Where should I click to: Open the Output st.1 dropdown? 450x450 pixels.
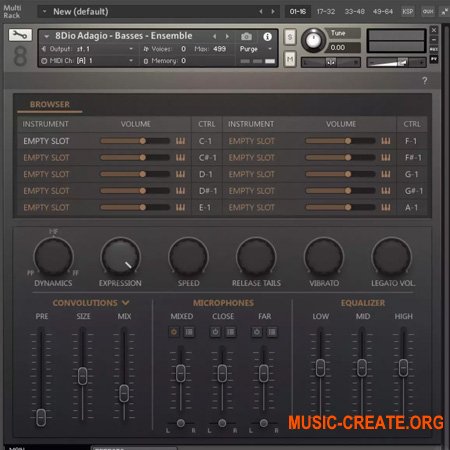tap(88, 49)
